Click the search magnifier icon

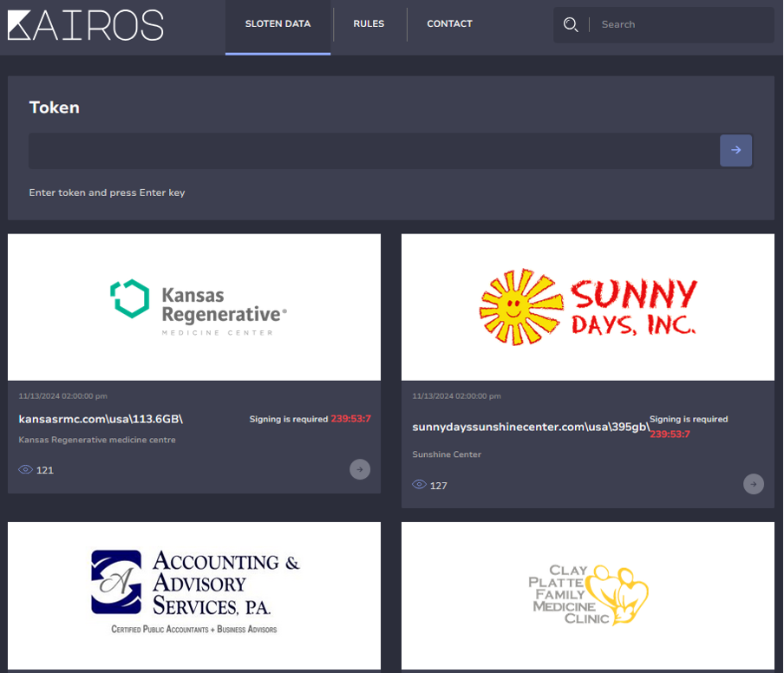(x=571, y=24)
